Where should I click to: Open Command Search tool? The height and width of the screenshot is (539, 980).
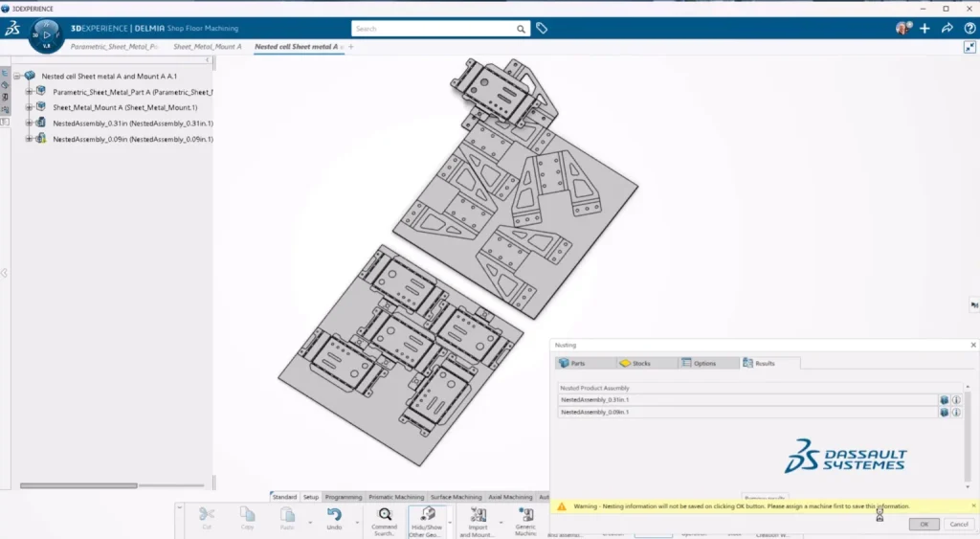pyautogui.click(x=385, y=521)
